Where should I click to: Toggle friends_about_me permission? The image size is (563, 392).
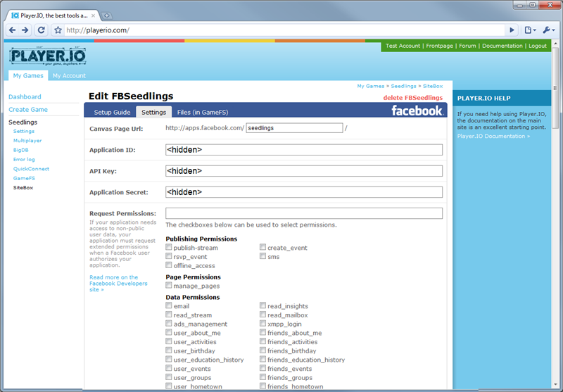pyautogui.click(x=262, y=332)
